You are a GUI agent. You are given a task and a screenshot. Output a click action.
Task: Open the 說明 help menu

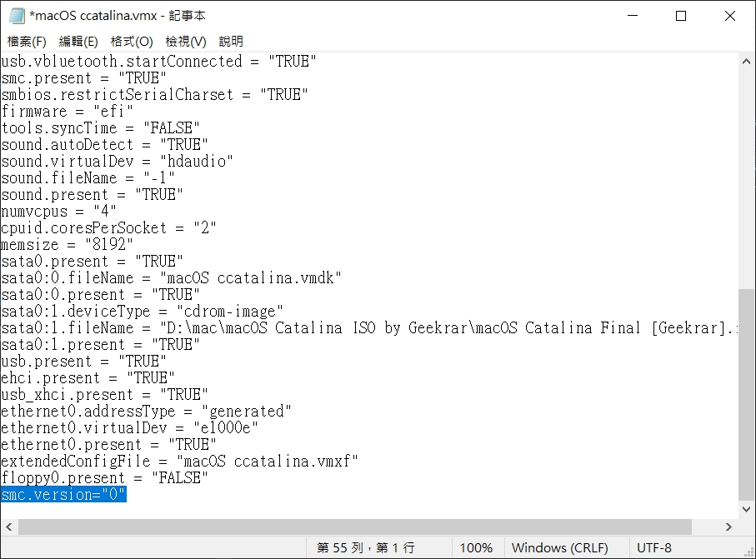pyautogui.click(x=231, y=41)
